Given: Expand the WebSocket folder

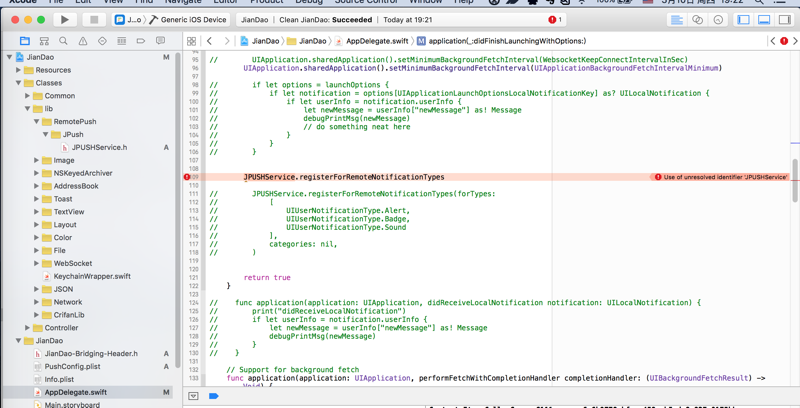Looking at the screenshot, I should click(36, 263).
